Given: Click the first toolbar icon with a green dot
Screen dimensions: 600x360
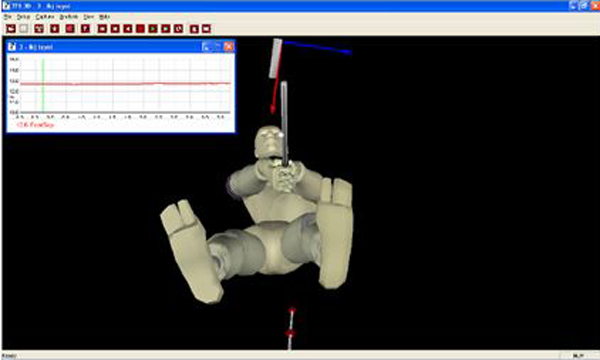Looking at the screenshot, I should click(x=153, y=29).
